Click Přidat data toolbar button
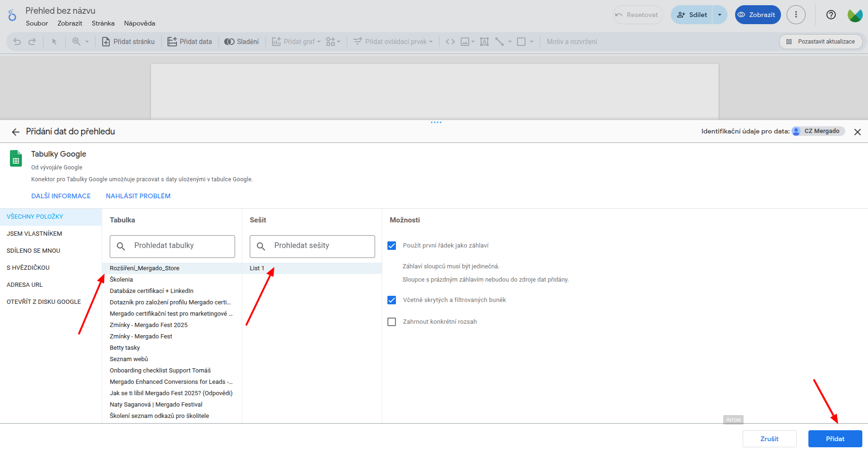 pos(190,42)
